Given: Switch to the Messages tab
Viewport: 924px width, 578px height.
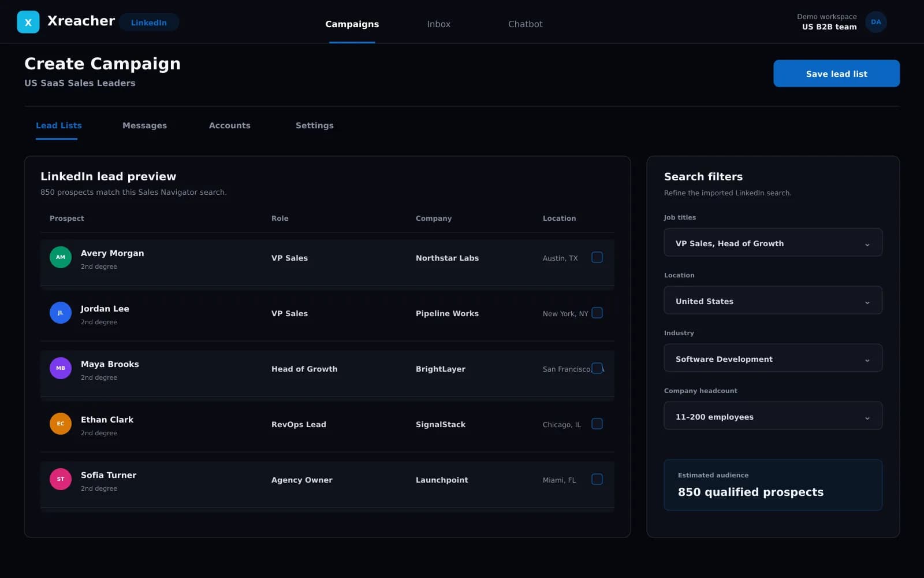Looking at the screenshot, I should click(x=144, y=125).
